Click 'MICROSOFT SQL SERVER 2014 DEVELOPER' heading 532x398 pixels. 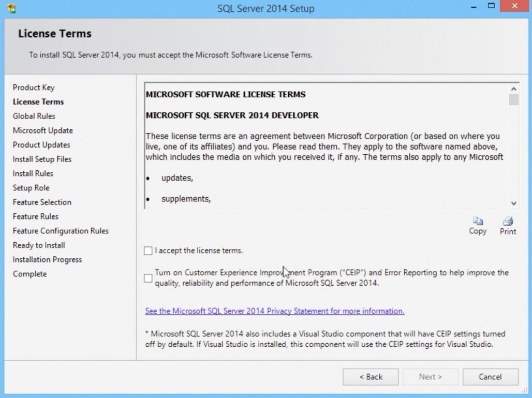click(232, 115)
